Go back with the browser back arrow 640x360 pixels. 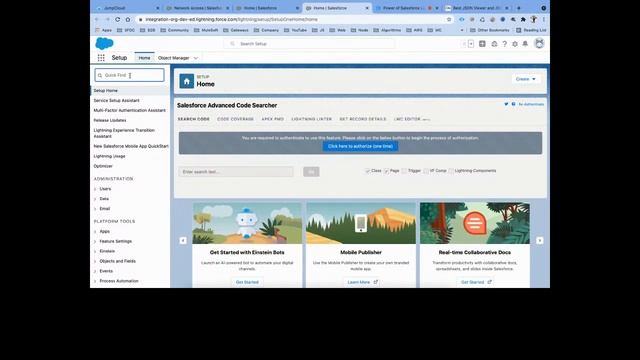pyautogui.click(x=97, y=19)
